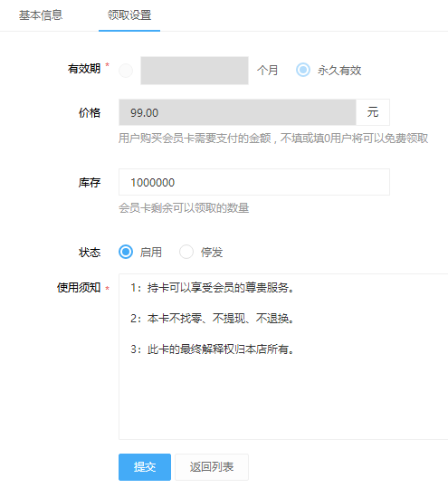Click the 会员卡剩余可以领取的数量 hint text
Image resolution: width=448 pixels, height=488 pixels.
pos(184,208)
